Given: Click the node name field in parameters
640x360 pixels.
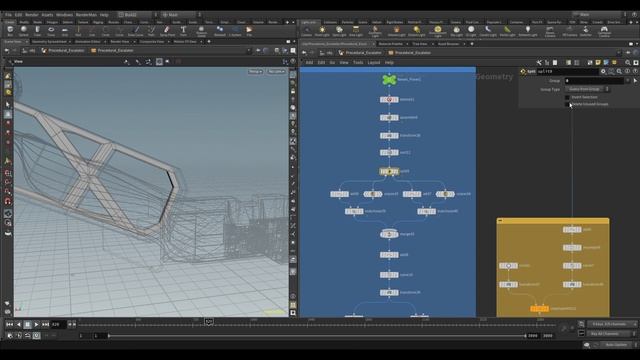Looking at the screenshot, I should pyautogui.click(x=567, y=71).
